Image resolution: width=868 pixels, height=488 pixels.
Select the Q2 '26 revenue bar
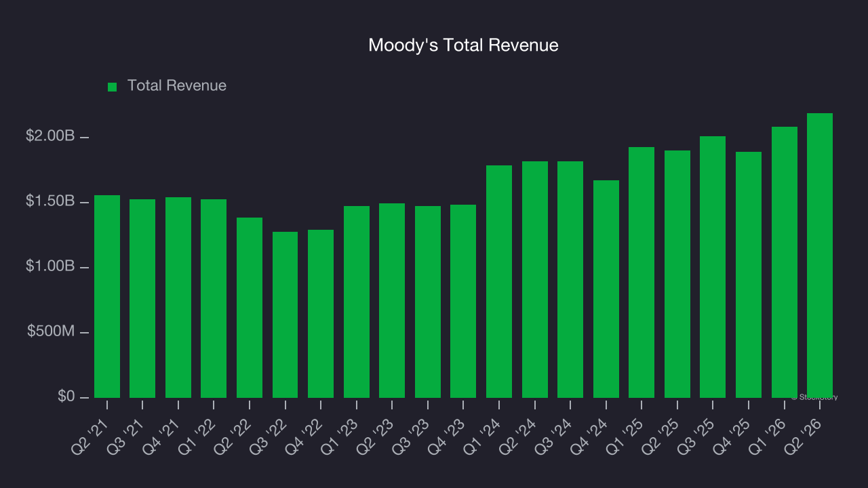[820, 256]
